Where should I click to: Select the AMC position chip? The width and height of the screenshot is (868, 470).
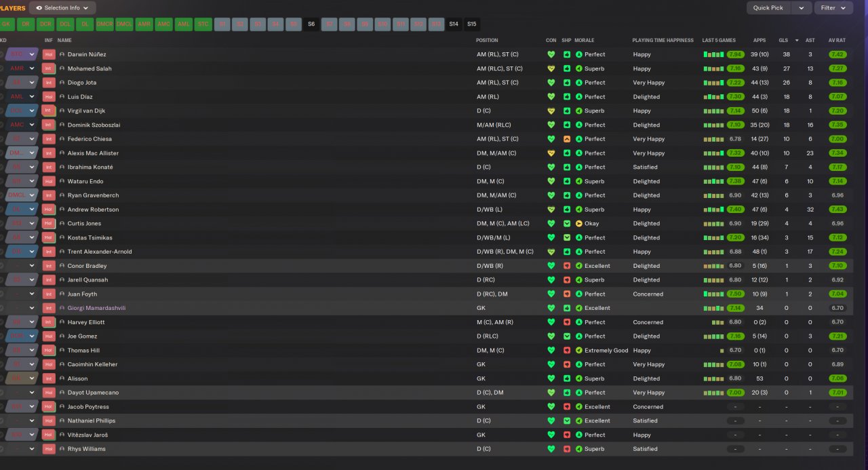(x=164, y=24)
